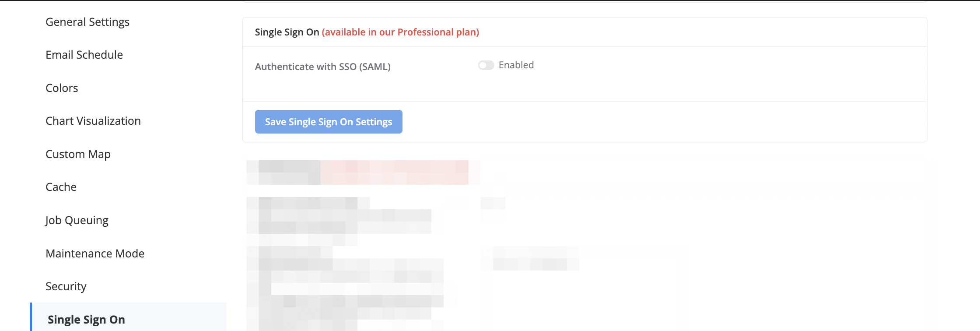Viewport: 980px width, 331px height.
Task: Click Save Single Sign On Settings button
Action: pos(329,122)
